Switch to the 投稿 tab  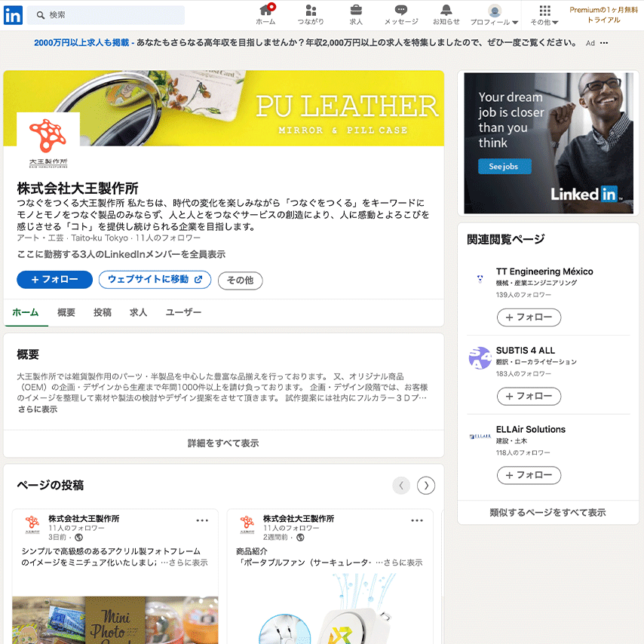coord(103,312)
